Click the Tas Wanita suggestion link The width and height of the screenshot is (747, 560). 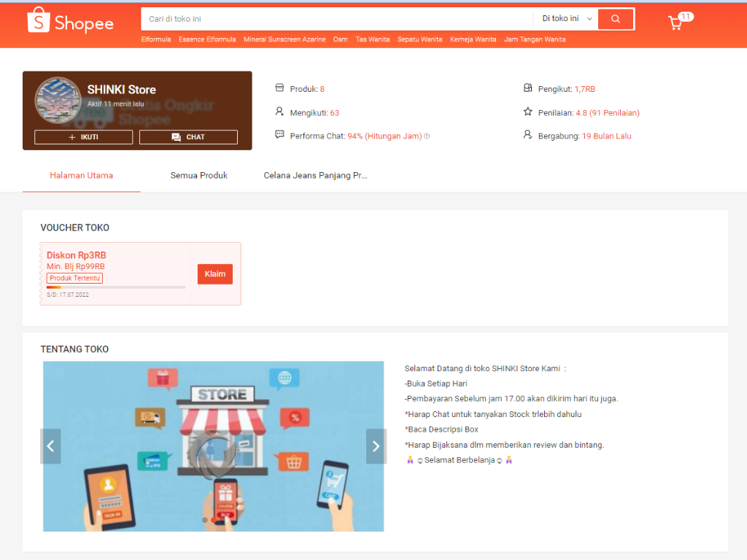tap(373, 39)
